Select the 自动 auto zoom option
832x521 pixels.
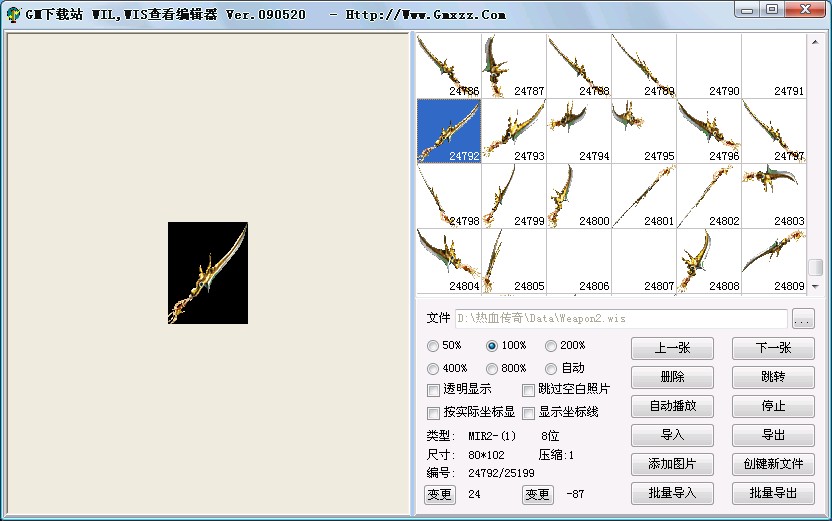pyautogui.click(x=551, y=368)
